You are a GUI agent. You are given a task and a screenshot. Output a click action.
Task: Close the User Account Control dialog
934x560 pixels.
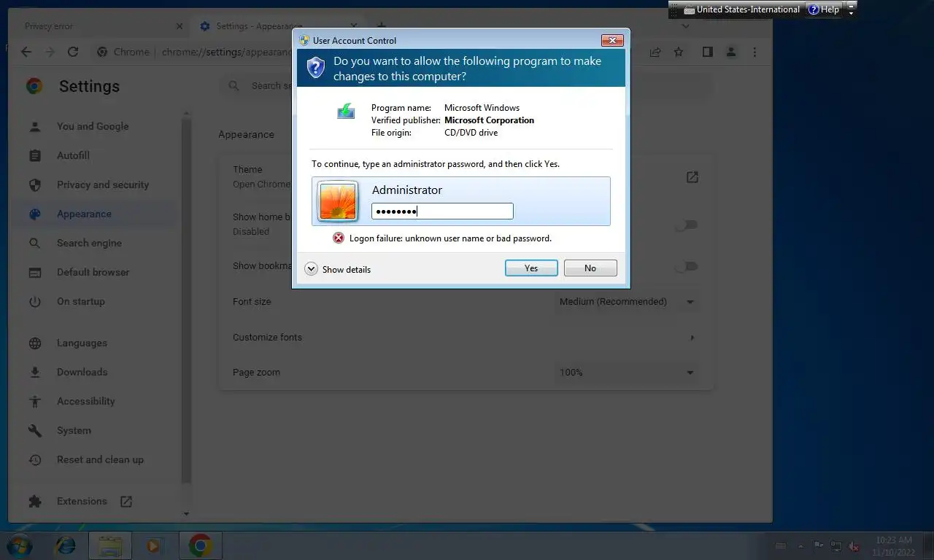611,41
